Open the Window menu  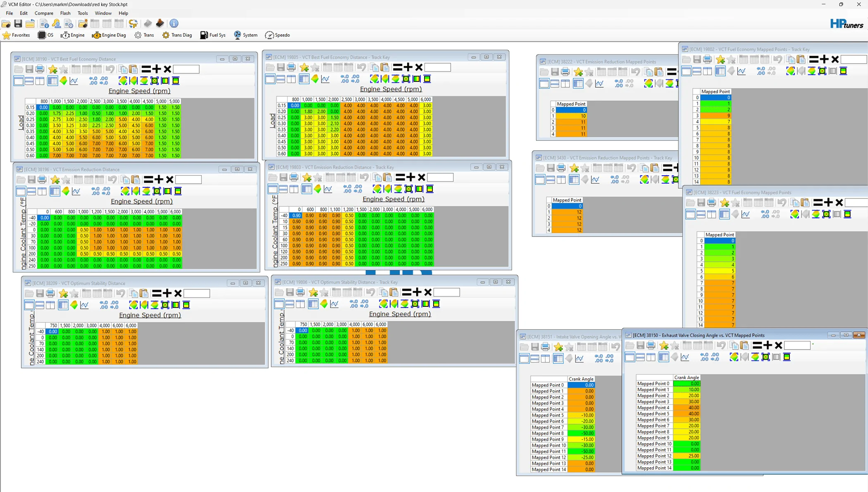103,13
